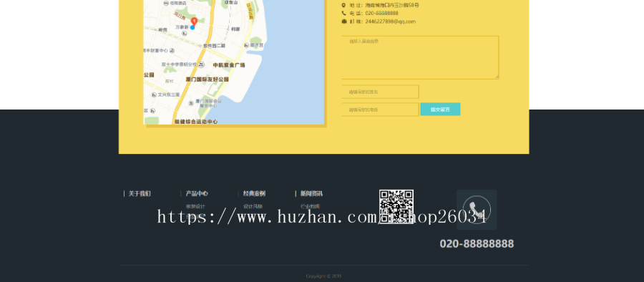Click the mailbox icon beside the email
The height and width of the screenshot is (282, 644).
point(343,21)
